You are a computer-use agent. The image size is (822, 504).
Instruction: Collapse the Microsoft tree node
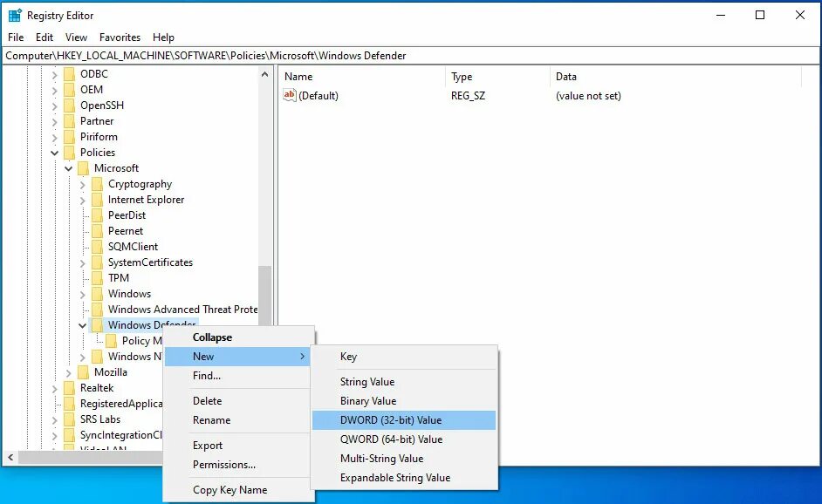(69, 168)
